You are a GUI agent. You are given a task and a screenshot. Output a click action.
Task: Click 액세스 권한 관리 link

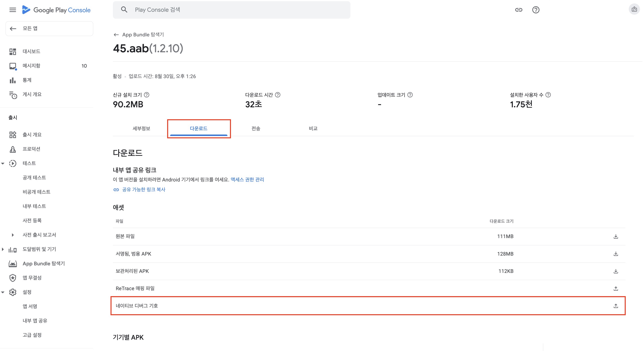247,179
